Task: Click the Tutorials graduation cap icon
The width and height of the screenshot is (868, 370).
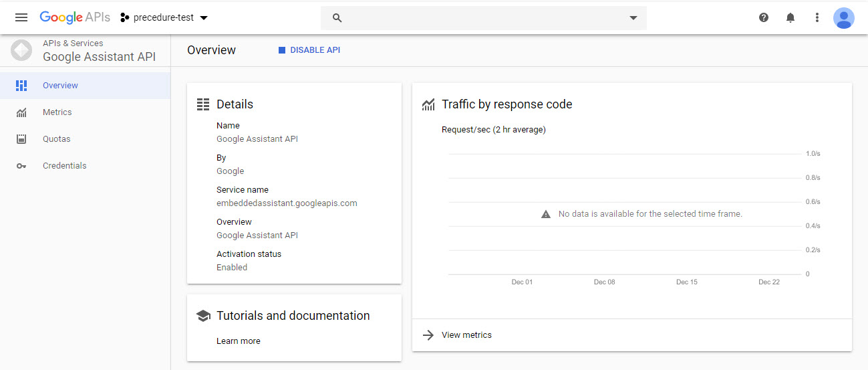Action: point(203,316)
